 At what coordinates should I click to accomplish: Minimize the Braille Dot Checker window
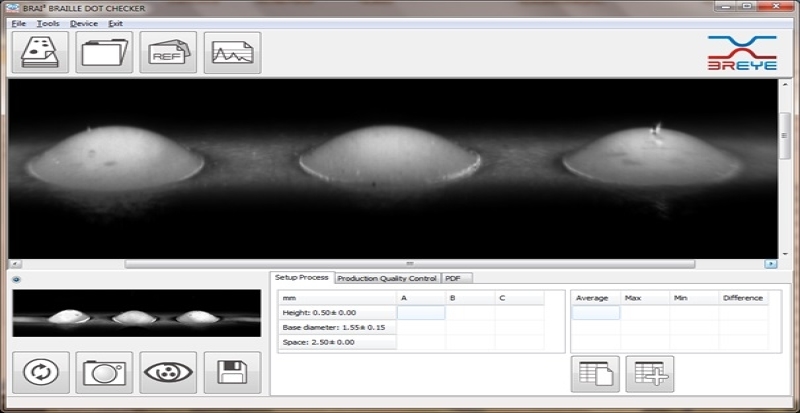(x=725, y=6)
